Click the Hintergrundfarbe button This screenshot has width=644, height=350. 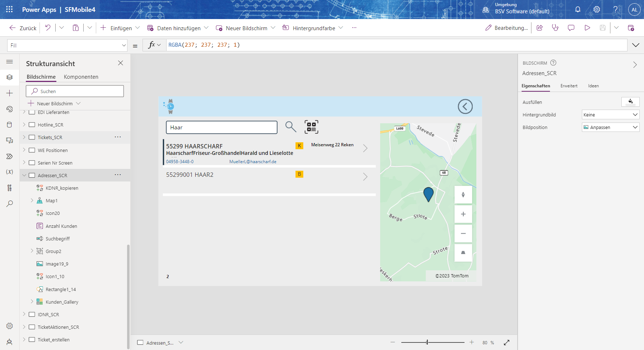click(313, 28)
